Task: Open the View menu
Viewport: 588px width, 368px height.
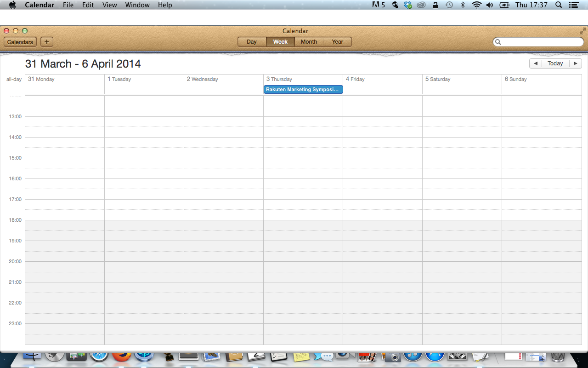Action: pyautogui.click(x=109, y=5)
